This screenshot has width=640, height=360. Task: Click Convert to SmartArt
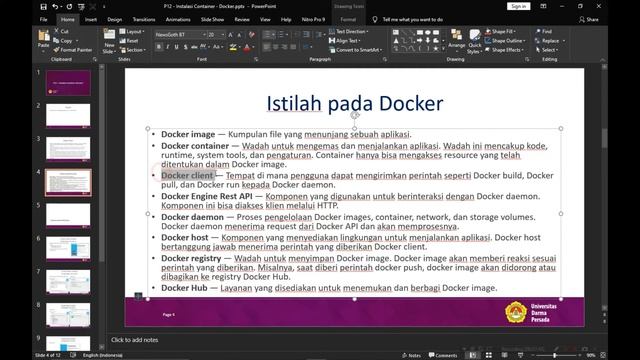356,50
